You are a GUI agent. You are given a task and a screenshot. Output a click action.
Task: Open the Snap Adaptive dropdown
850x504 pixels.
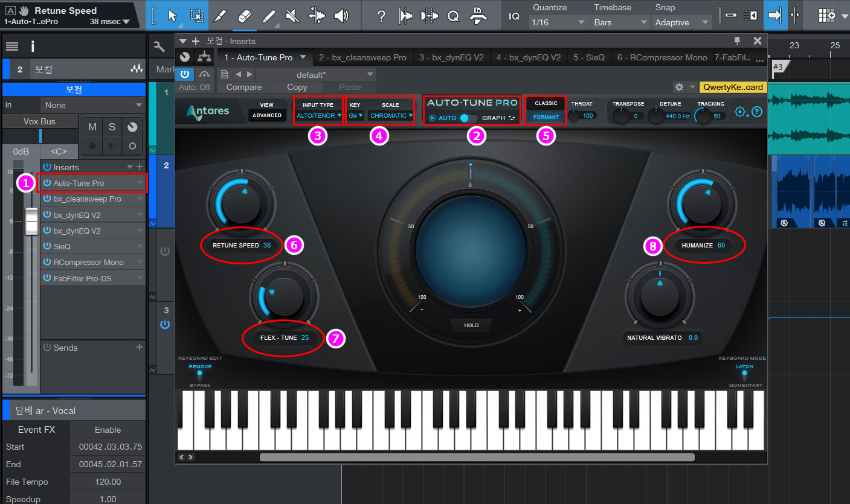682,22
